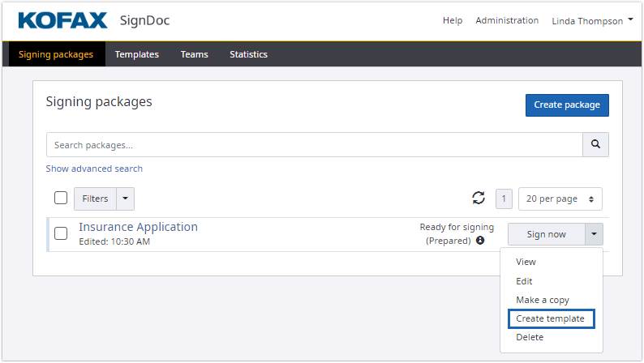
Task: Click the search magnifier icon button
Action: coord(595,145)
